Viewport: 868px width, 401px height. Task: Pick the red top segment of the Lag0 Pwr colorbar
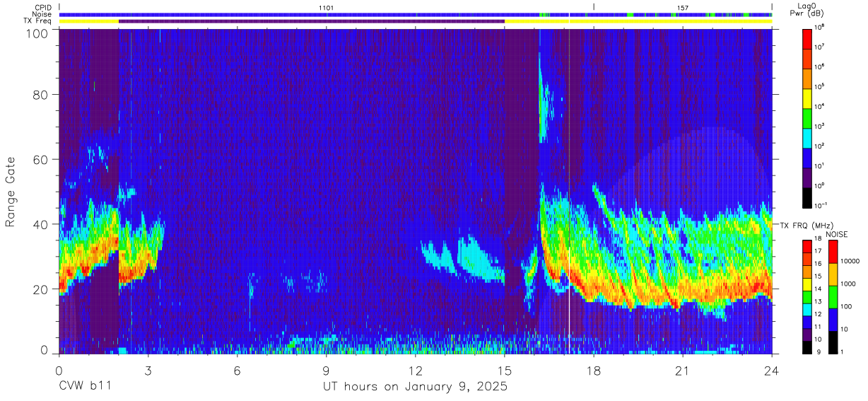809,37
